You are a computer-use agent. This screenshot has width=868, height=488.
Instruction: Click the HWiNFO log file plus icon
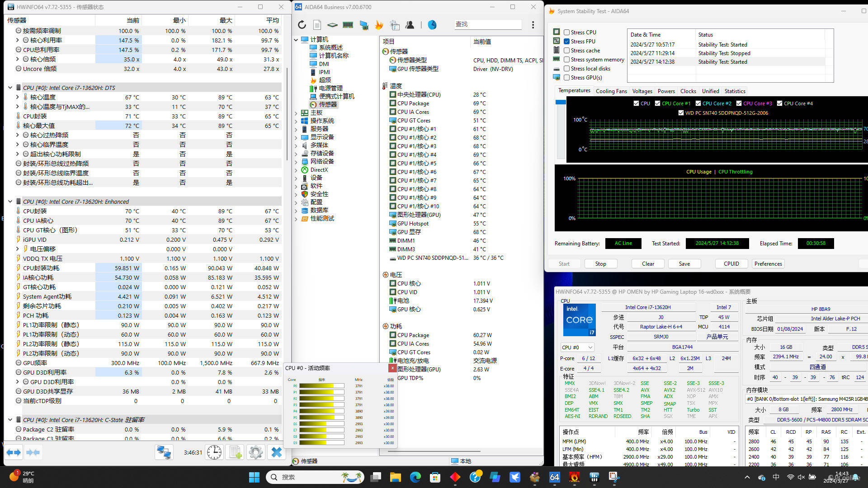point(235,452)
